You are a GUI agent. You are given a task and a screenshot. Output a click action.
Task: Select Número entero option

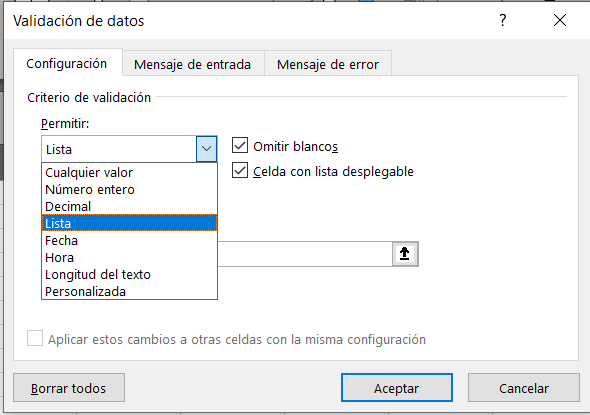(129, 190)
